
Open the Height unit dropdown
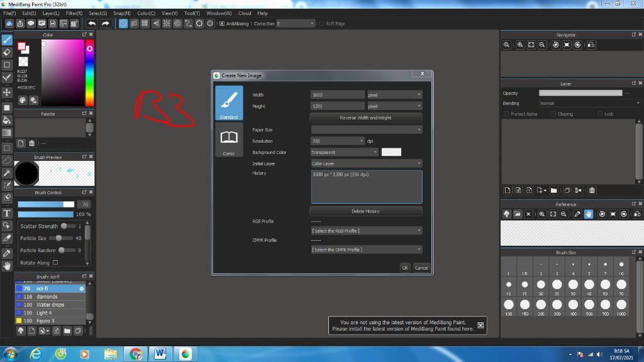[x=394, y=106]
